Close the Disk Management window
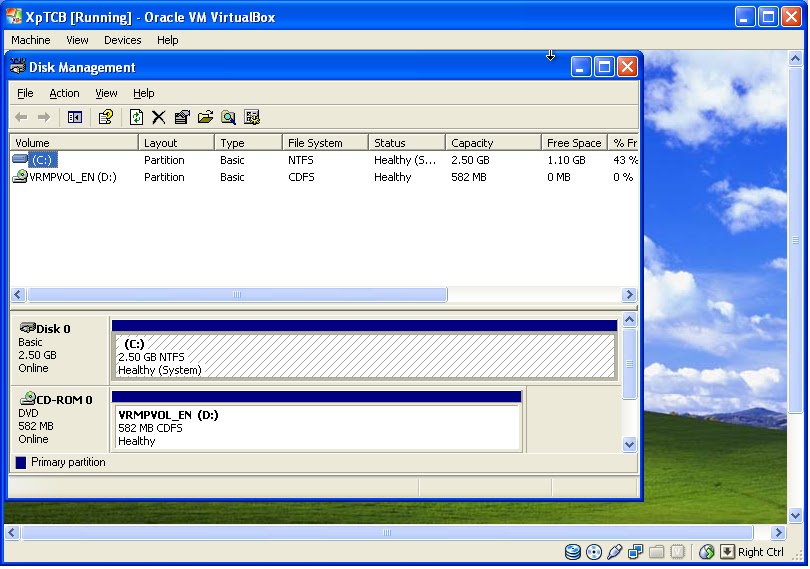 627,67
